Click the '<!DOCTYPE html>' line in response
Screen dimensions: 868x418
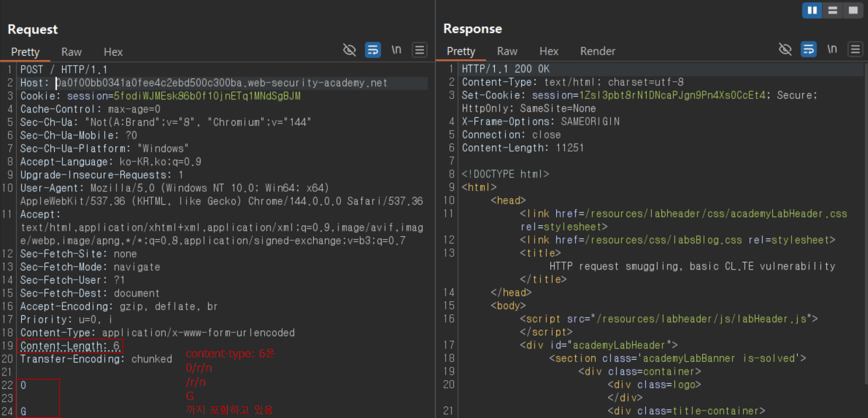505,174
